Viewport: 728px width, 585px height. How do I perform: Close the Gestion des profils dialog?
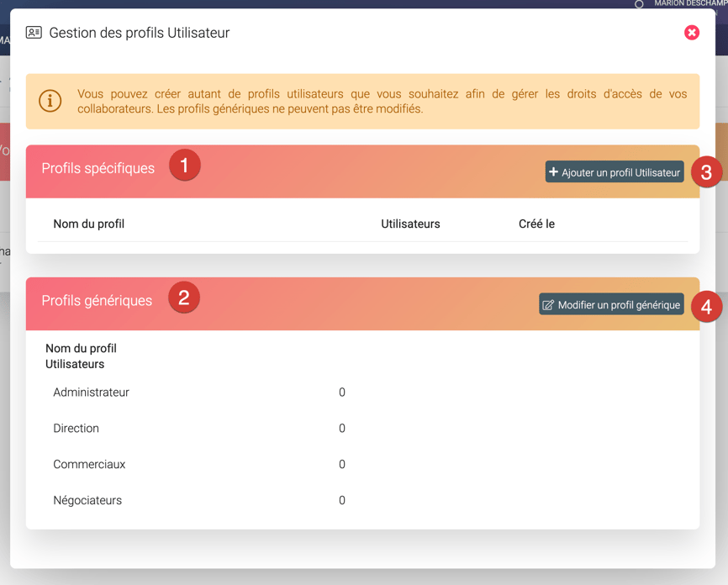coord(691,32)
